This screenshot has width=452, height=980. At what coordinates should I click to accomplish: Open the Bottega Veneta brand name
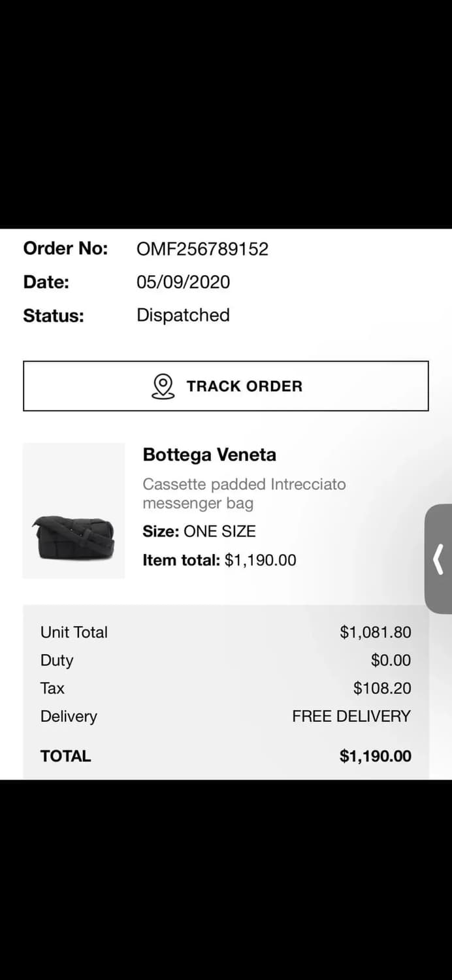209,455
